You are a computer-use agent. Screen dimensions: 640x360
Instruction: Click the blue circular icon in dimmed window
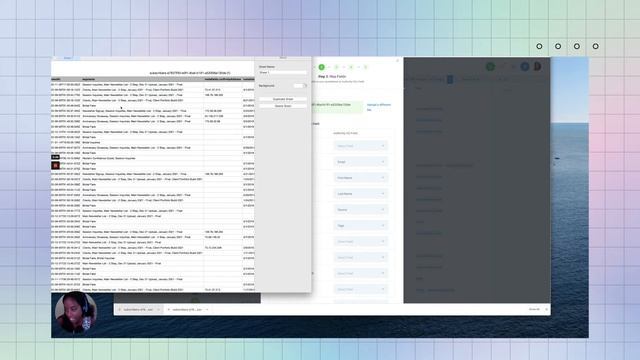pos(525,67)
